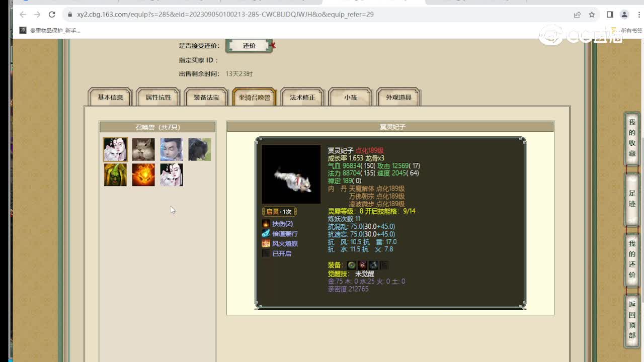Click the second red equipment icon
Screen dimensions: 644x362
(x=362, y=265)
